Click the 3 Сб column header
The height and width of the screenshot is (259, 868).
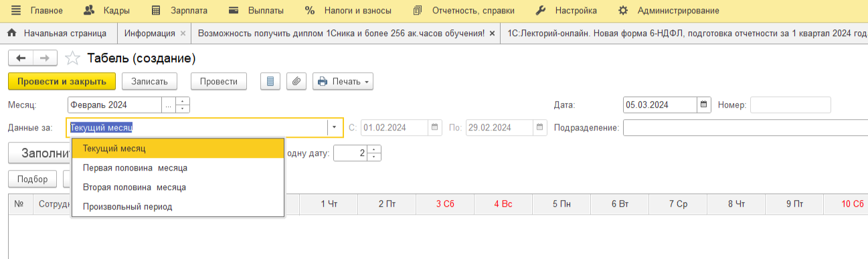[445, 203]
